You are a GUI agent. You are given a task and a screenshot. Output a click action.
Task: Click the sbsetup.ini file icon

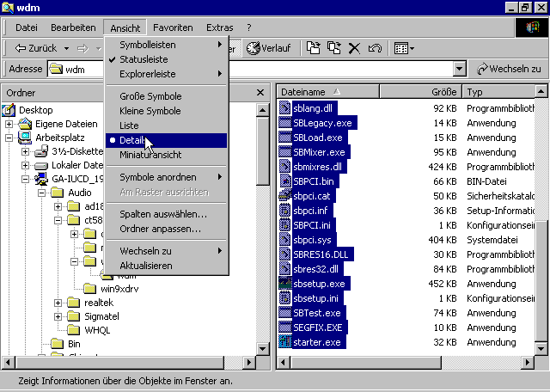(284, 298)
